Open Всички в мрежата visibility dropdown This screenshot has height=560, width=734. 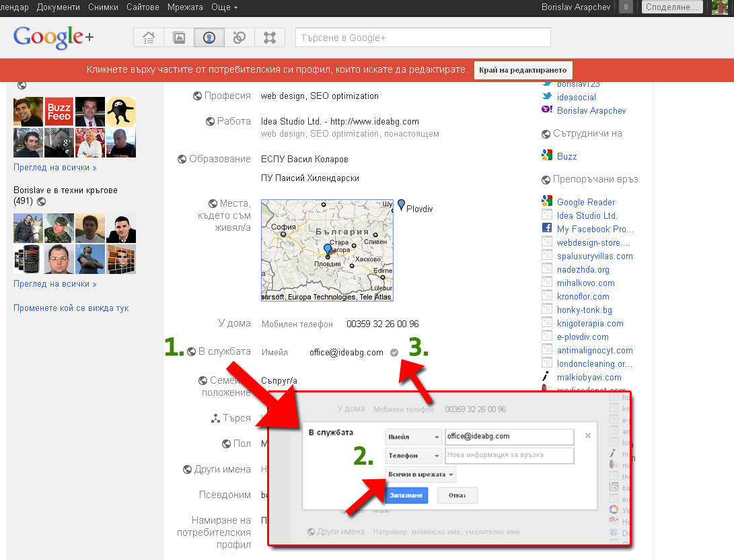pos(420,475)
